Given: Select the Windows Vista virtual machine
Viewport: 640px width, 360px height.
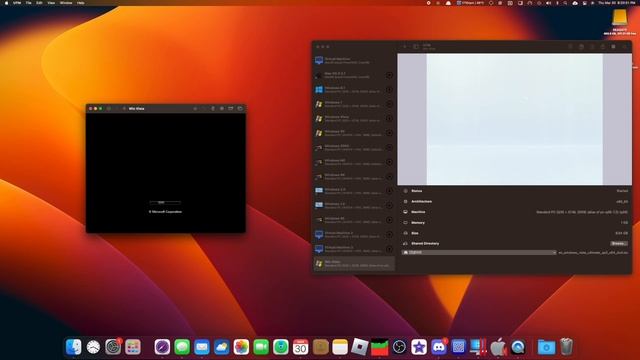Looking at the screenshot, I should click(354, 118).
